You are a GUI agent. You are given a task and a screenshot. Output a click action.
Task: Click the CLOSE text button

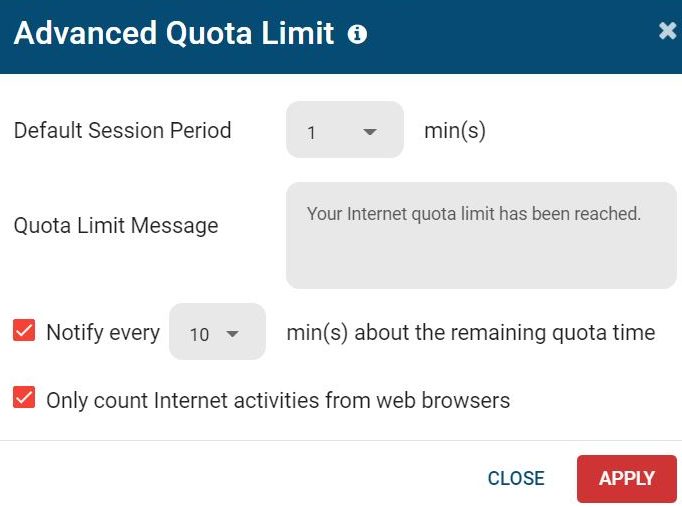click(516, 478)
